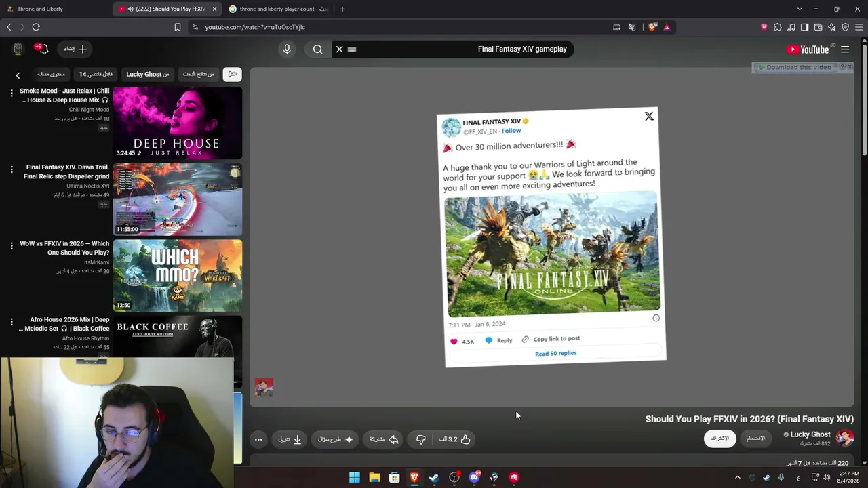Open the Deep House Just Relax video thumbnail
The height and width of the screenshot is (488, 868).
(178, 123)
